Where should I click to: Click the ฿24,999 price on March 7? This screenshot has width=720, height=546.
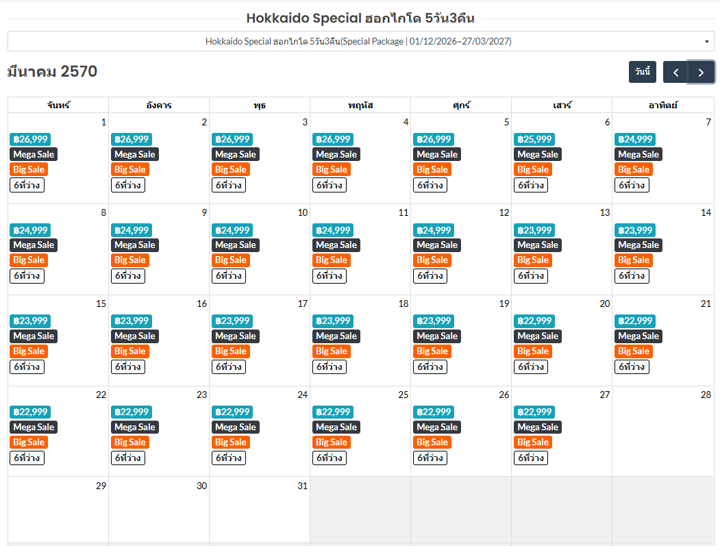coord(635,139)
